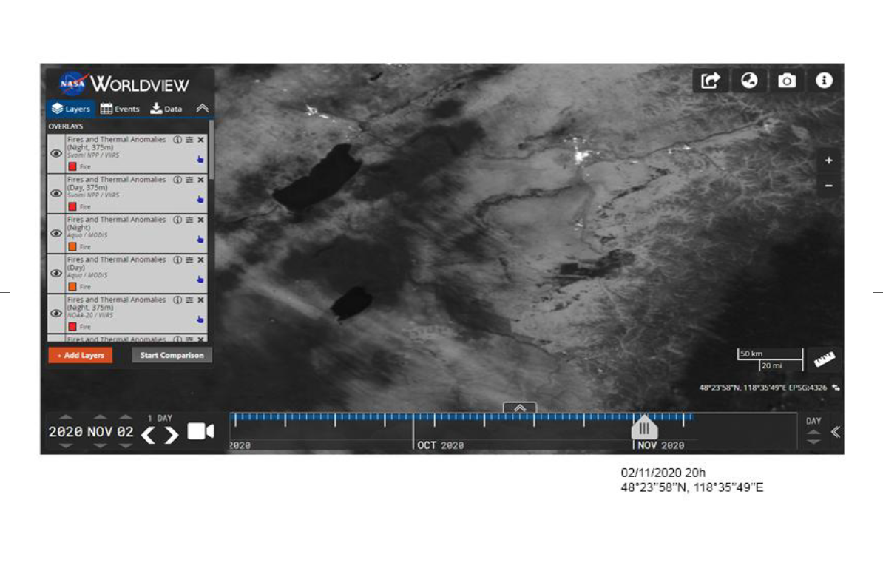Click the share link icon

click(710, 81)
